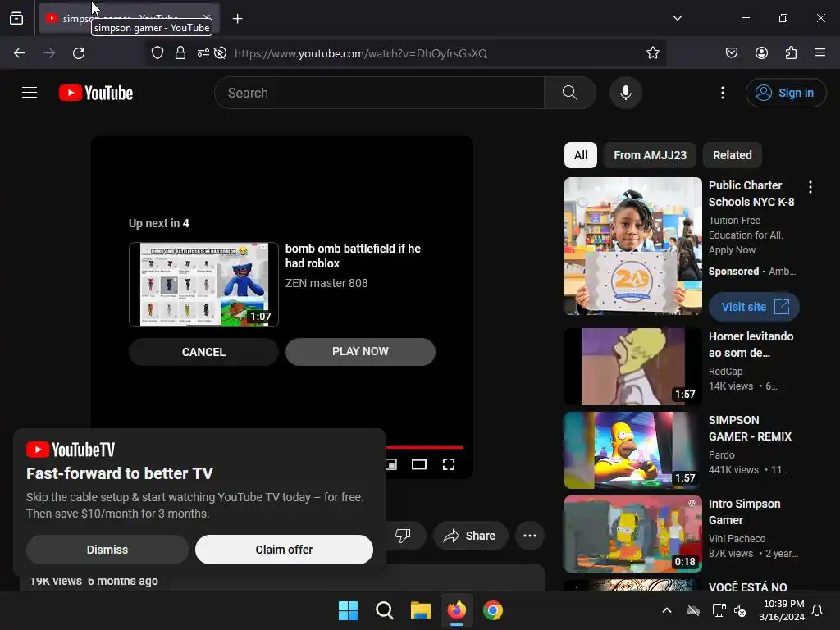This screenshot has height=630, width=840.
Task: Open the clock and calendar
Action: [782, 610]
